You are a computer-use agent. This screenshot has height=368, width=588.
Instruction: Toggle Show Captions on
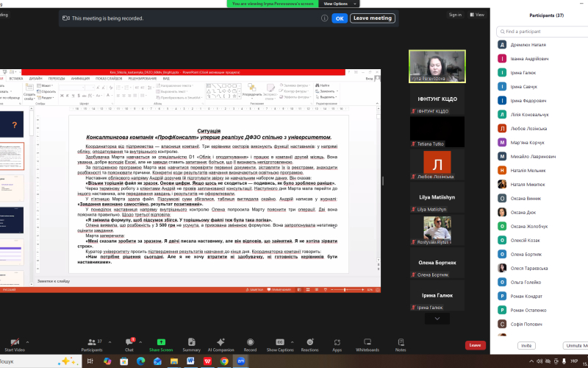click(x=280, y=344)
